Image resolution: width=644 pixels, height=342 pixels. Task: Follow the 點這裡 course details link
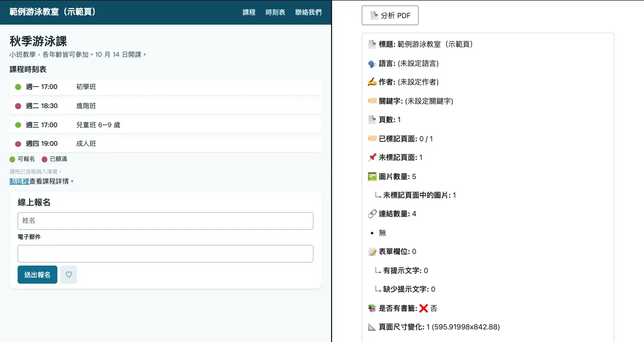(x=19, y=181)
